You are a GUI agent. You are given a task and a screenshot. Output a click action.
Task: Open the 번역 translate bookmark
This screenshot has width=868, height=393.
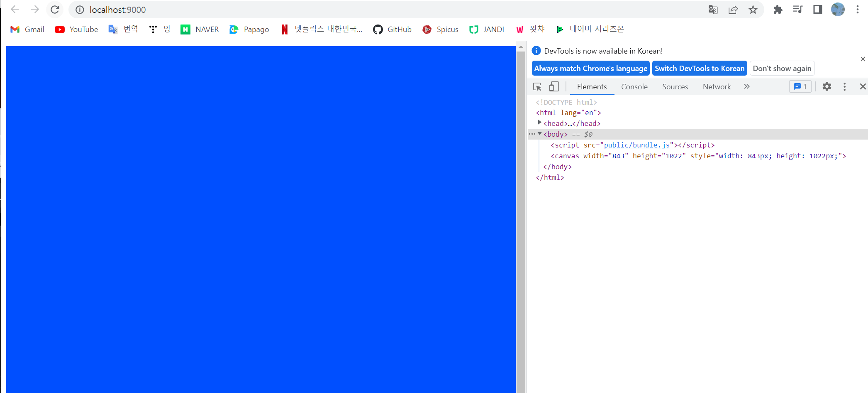click(123, 29)
